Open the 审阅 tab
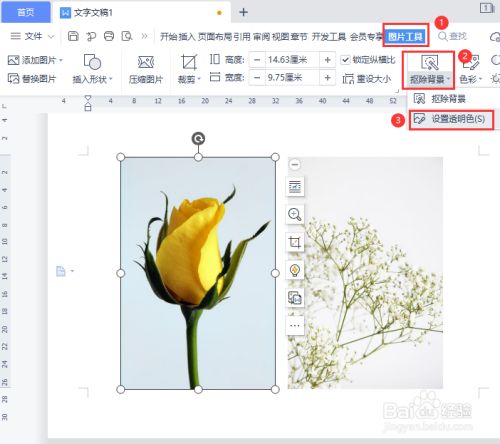The height and width of the screenshot is (444, 500). [261, 36]
